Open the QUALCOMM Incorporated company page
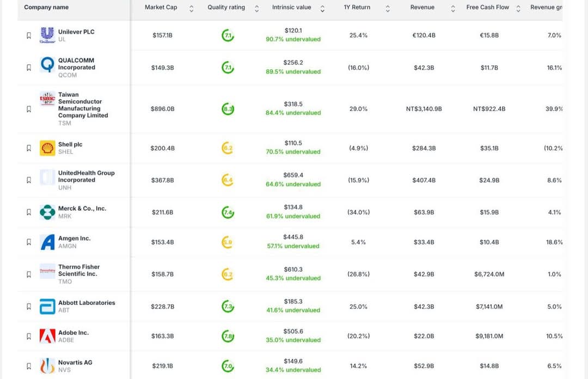This screenshot has width=588, height=379. coord(77,64)
